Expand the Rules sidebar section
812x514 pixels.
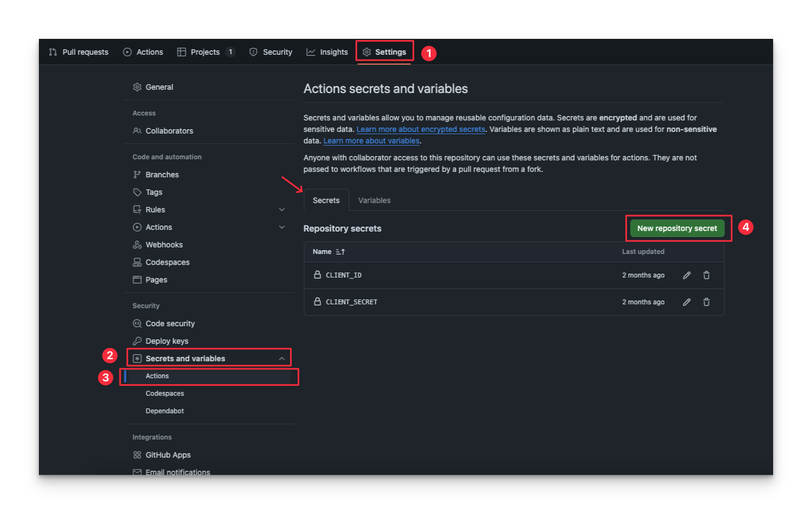282,210
